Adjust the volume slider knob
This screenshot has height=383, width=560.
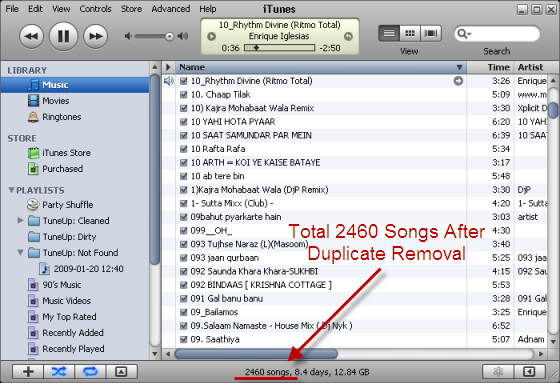coord(170,36)
